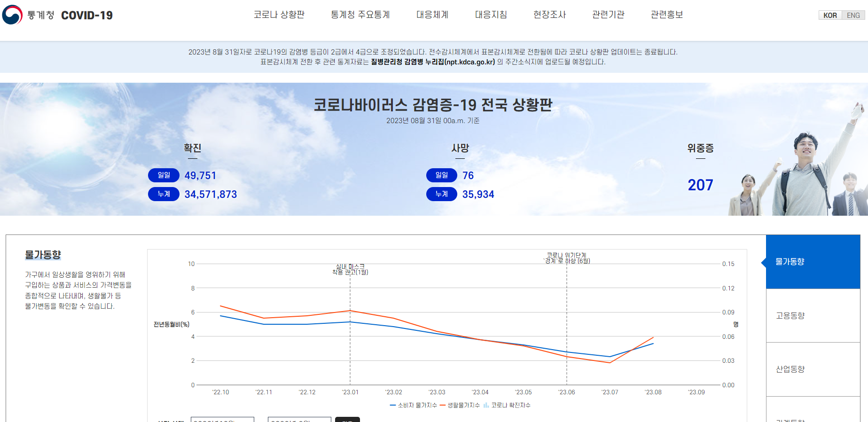868x422 pixels.
Task: Click the 통계청 logo emblem
Action: point(12,15)
